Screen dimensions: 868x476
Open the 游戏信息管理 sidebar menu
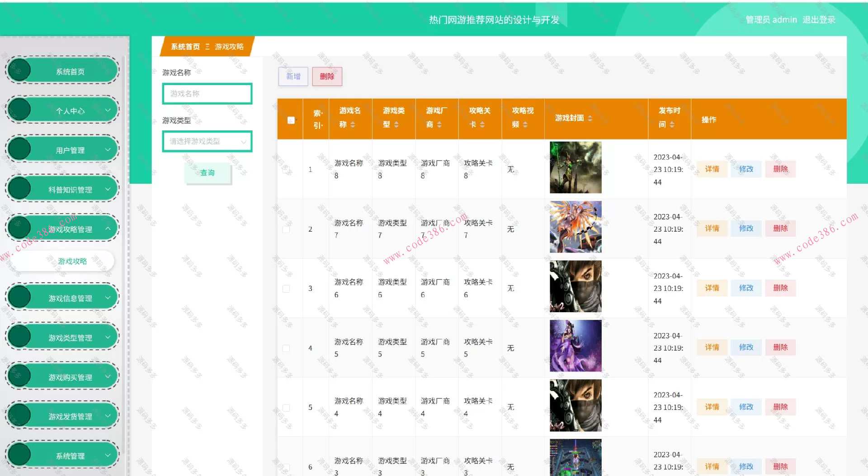[62, 297]
